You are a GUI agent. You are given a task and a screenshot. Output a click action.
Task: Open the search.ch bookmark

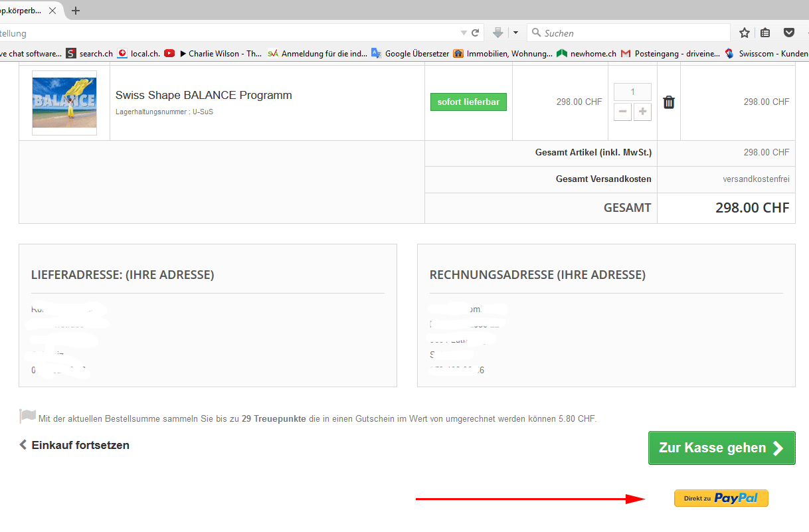click(89, 53)
